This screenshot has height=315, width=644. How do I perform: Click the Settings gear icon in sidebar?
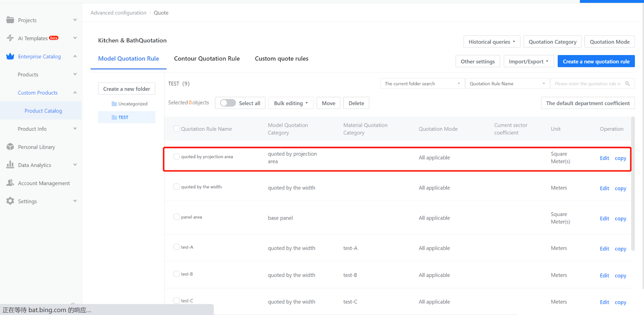10,201
